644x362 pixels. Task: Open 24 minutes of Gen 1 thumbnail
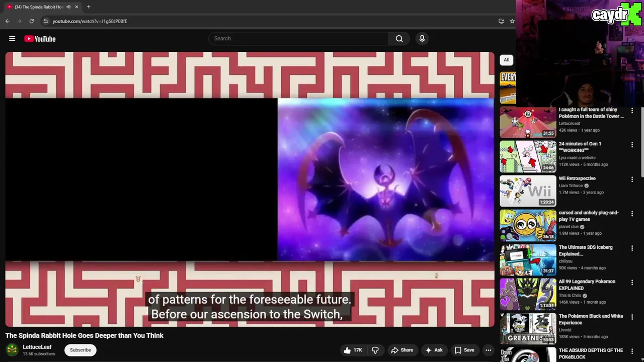click(x=528, y=156)
